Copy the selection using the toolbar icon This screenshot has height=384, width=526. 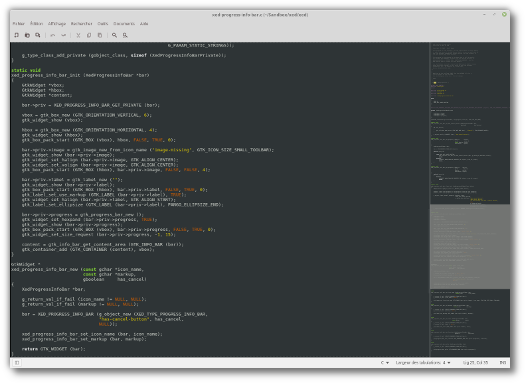pos(89,35)
